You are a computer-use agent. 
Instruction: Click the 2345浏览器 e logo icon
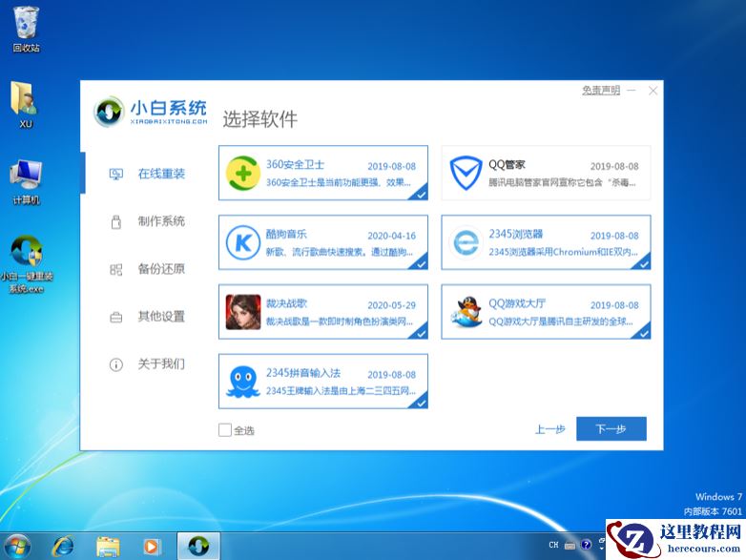[466, 242]
